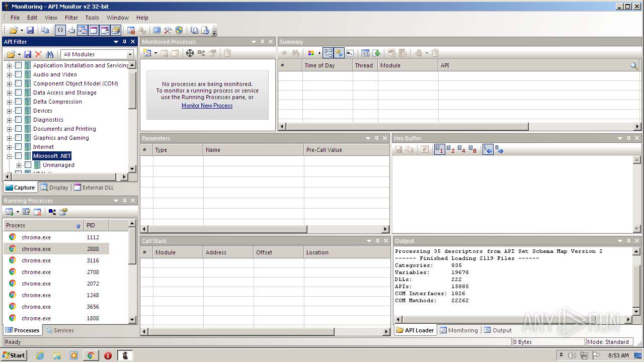Image resolution: width=644 pixels, height=362 pixels.
Task: Select 2-byte grouping in Hex Buffer toolbar
Action: [450, 149]
